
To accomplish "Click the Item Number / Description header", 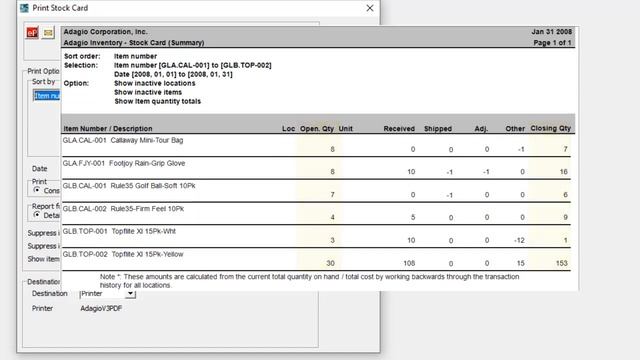I will coord(108,129).
